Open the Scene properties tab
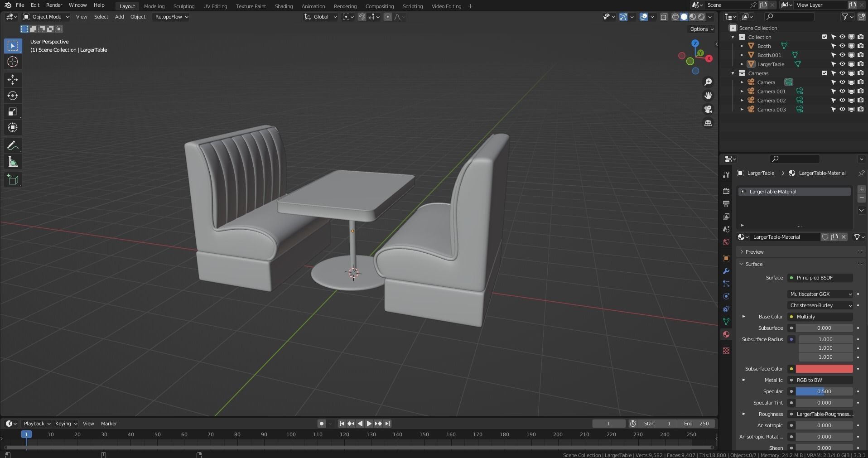 726,229
